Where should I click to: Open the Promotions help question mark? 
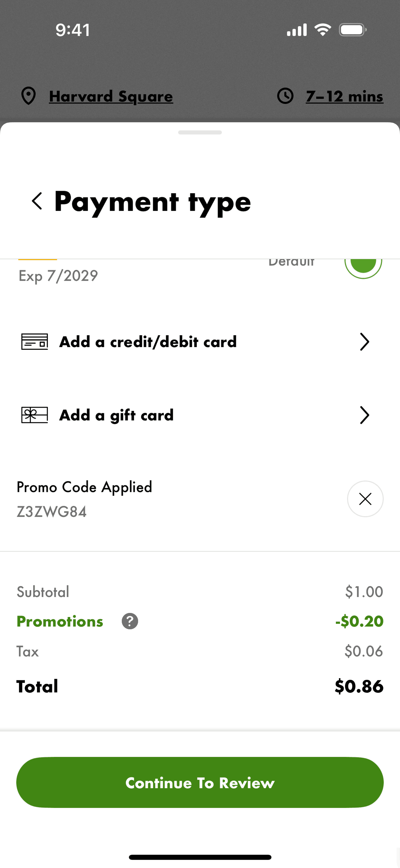130,621
